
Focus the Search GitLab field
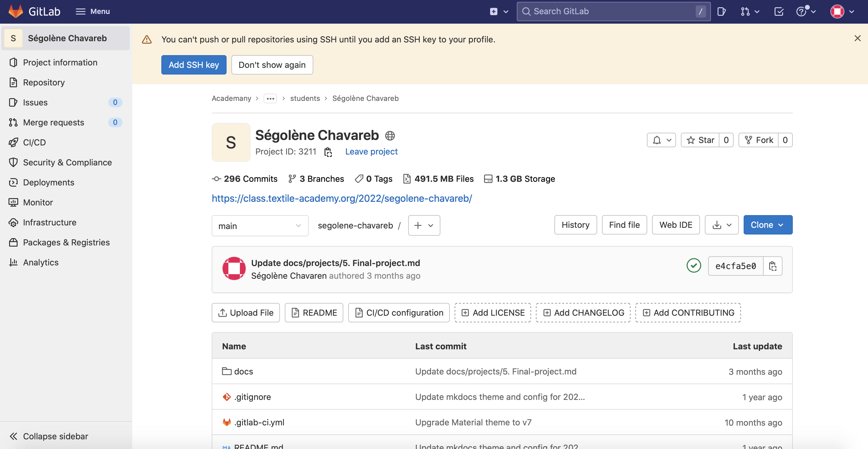click(x=613, y=12)
